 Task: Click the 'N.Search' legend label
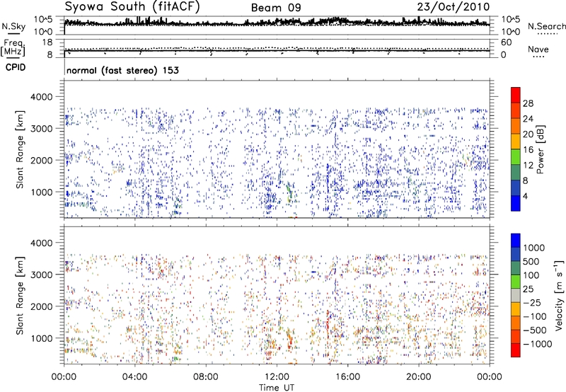pyautogui.click(x=546, y=26)
